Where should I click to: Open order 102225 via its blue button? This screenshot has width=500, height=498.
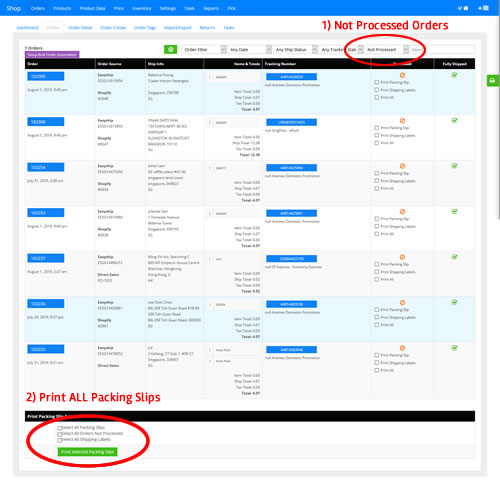pyautogui.click(x=46, y=349)
